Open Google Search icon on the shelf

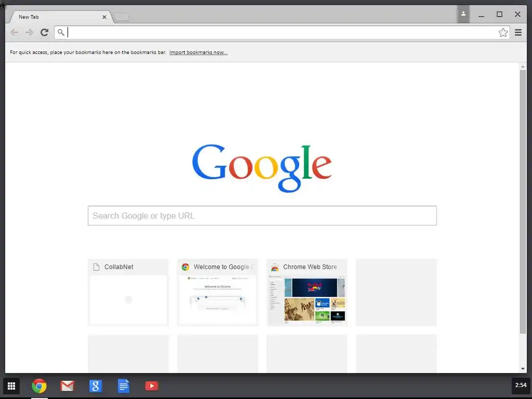96,386
